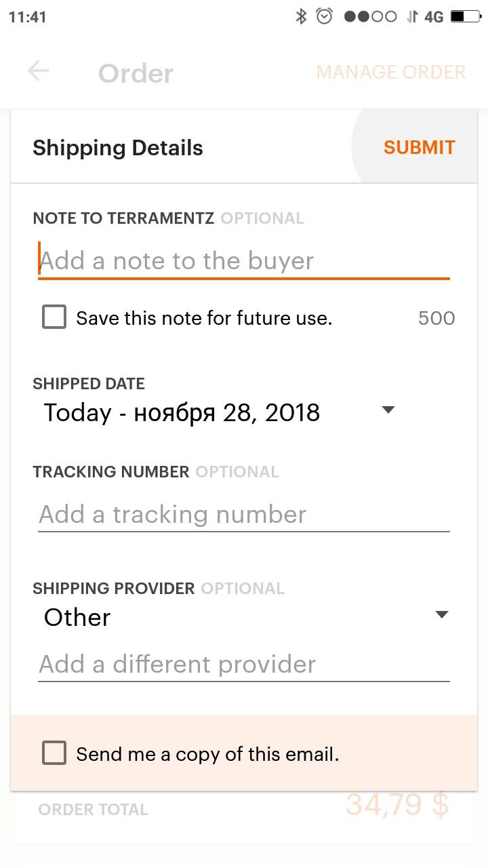488x868 pixels.
Task: Tap the back arrow icon
Action: click(x=38, y=71)
